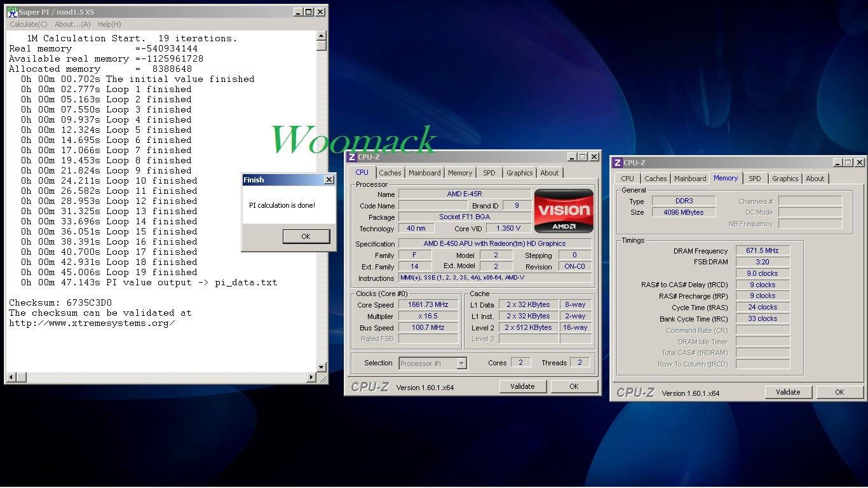Click the Cores value field showing 2
The height and width of the screenshot is (488, 868).
pyautogui.click(x=520, y=363)
